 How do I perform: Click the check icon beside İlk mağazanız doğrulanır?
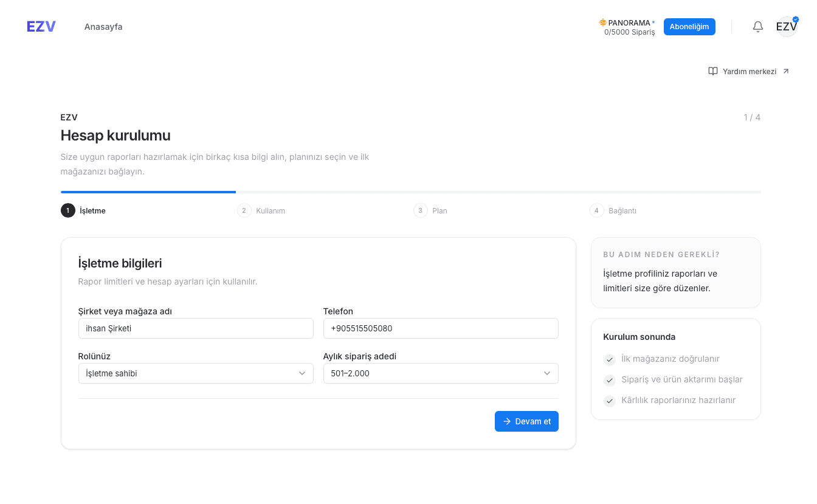(610, 360)
